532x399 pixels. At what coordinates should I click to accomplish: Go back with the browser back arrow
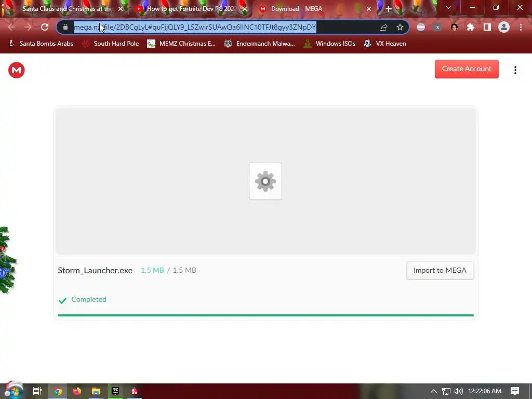pos(11,27)
